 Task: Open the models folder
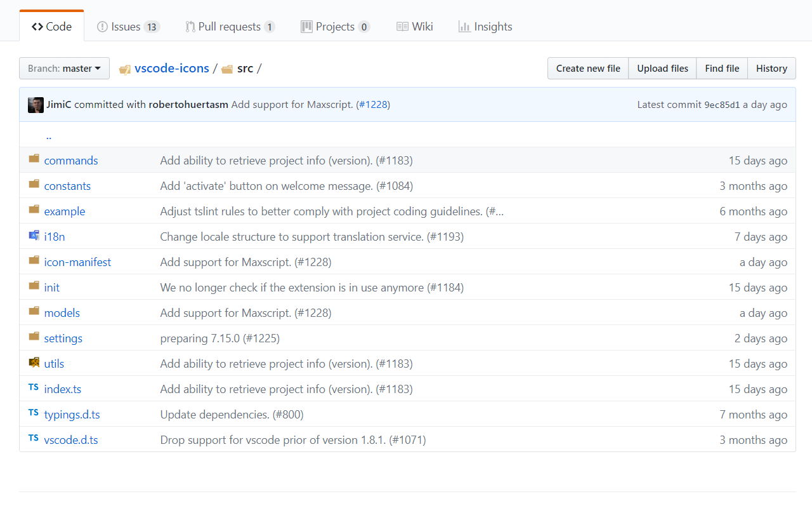click(x=62, y=313)
